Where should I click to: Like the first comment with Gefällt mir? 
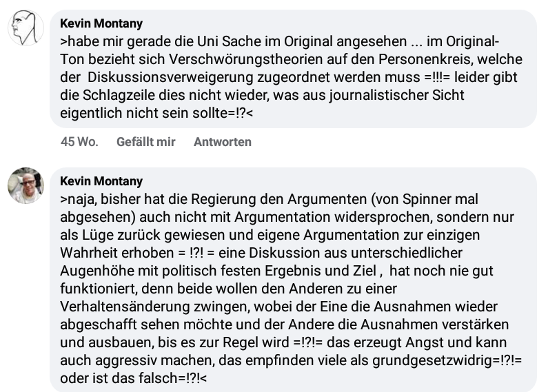pyautogui.click(x=145, y=142)
